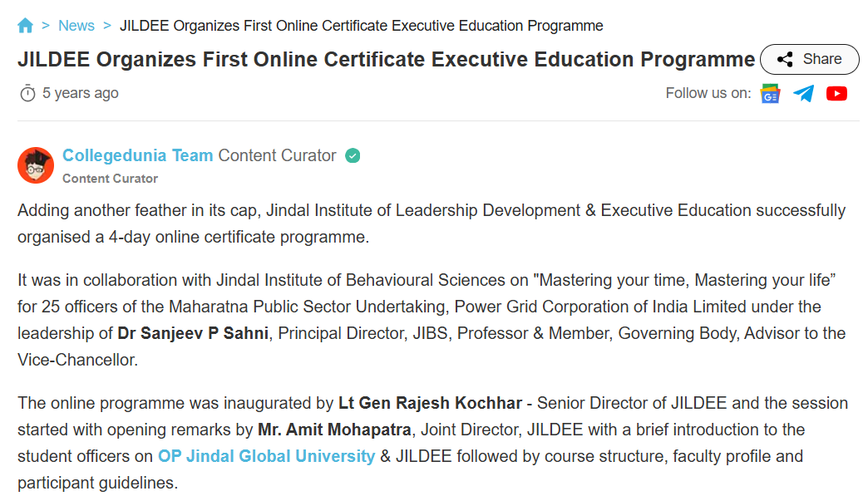
Task: Click the bold name Dr Sanjeev P Sahni
Action: point(193,333)
